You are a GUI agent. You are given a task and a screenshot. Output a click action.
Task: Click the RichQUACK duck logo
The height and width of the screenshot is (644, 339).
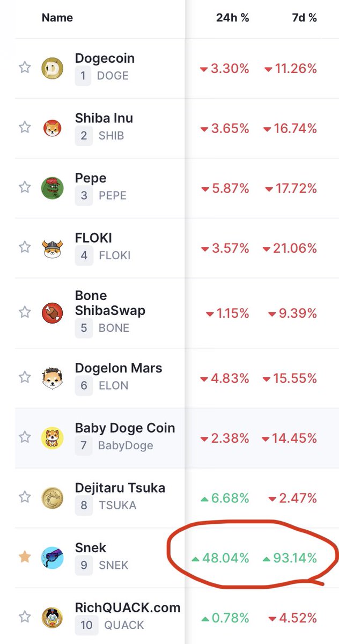click(x=53, y=618)
